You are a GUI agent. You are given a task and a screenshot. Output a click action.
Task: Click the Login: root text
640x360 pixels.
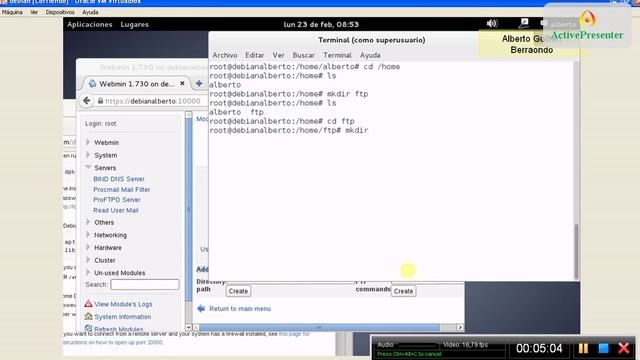tap(100, 123)
